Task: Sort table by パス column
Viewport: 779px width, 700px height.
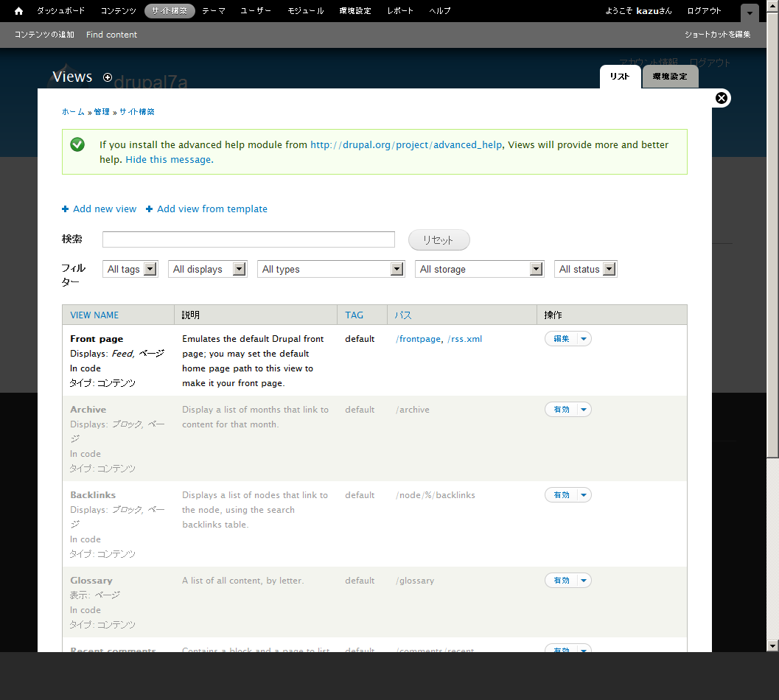Action: pos(403,315)
